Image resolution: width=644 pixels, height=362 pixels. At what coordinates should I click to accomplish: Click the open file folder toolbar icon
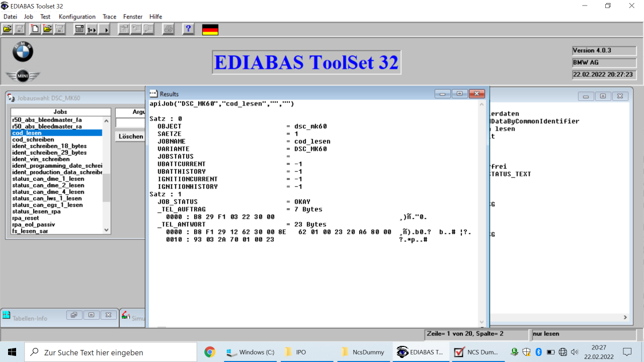tap(7, 29)
